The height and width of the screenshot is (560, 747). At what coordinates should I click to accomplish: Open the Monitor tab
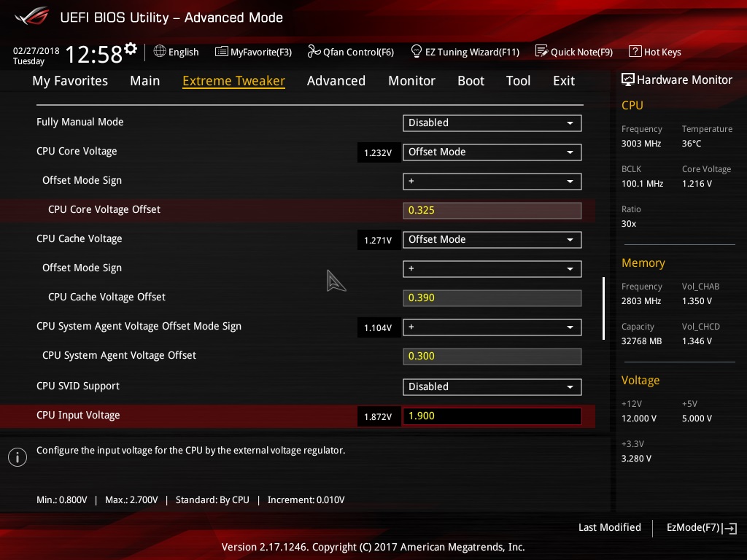point(411,81)
